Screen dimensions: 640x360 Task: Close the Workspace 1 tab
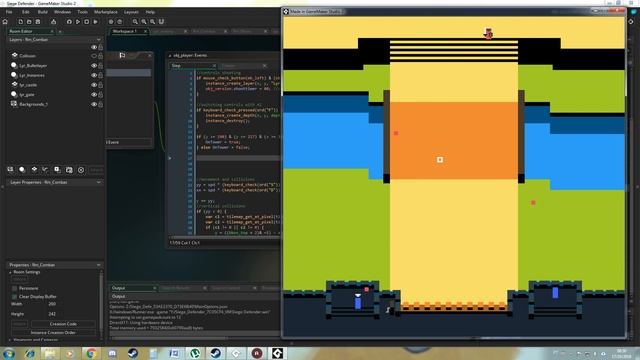pyautogui.click(x=145, y=31)
